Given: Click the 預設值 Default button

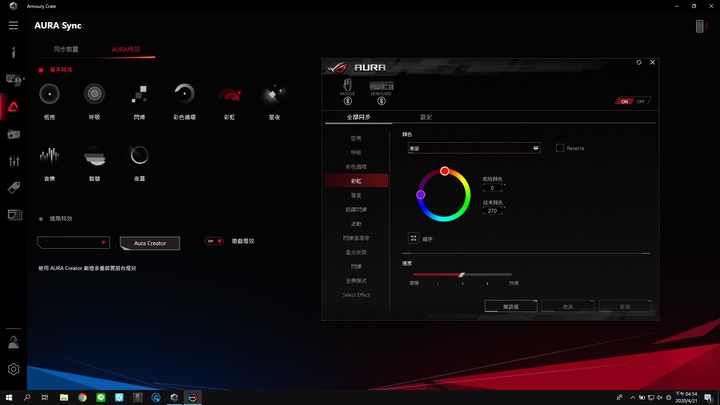Looking at the screenshot, I should (511, 306).
